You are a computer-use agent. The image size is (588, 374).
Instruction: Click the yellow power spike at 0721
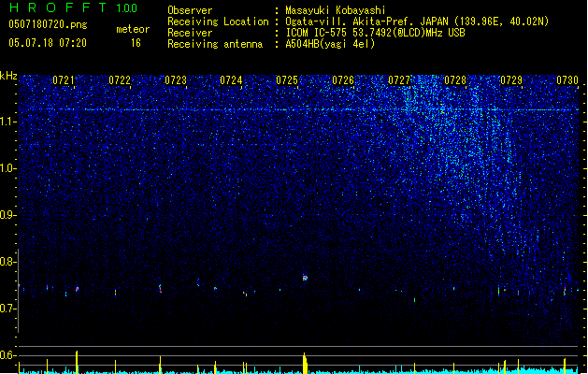click(77, 362)
